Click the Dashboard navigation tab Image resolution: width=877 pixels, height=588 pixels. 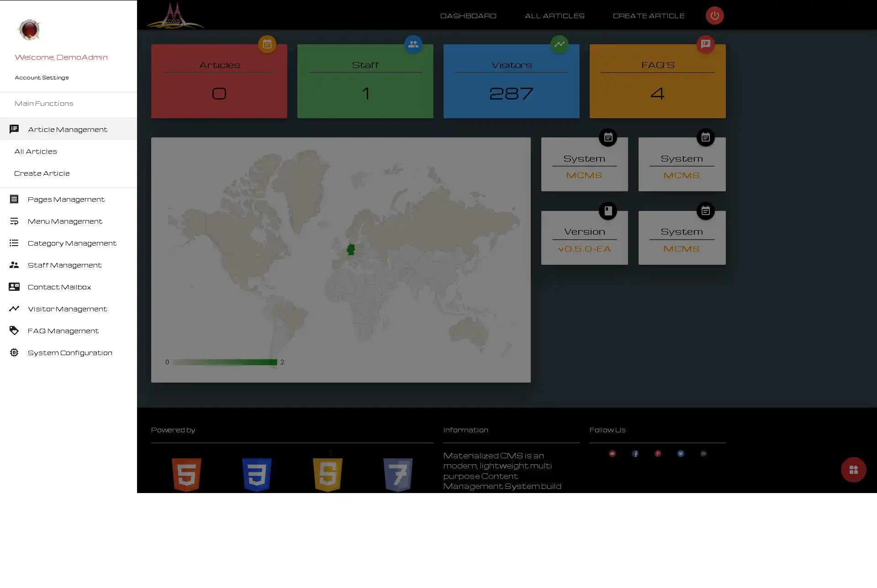point(468,15)
